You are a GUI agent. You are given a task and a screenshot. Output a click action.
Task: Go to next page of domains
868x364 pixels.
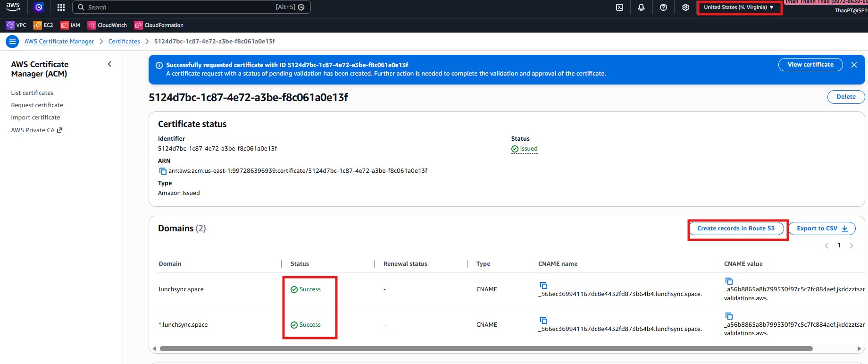click(851, 245)
